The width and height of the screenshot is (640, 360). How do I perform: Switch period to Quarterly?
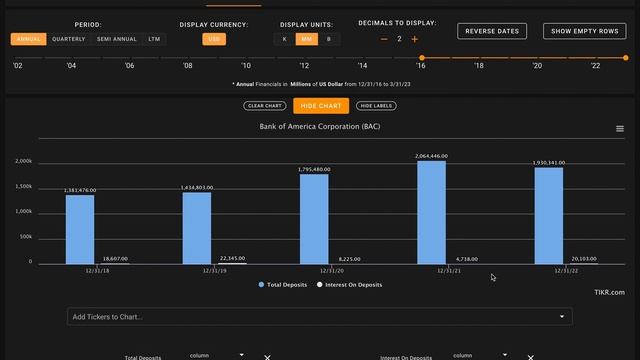pyautogui.click(x=69, y=39)
